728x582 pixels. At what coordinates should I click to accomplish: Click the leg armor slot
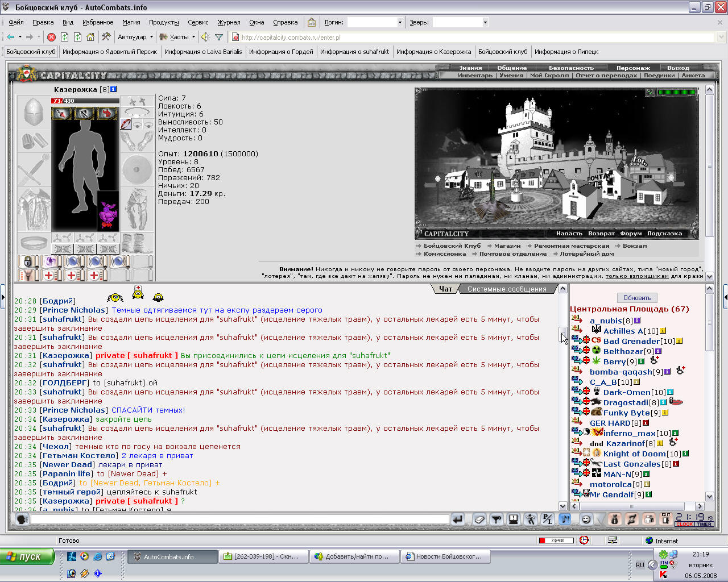(137, 210)
